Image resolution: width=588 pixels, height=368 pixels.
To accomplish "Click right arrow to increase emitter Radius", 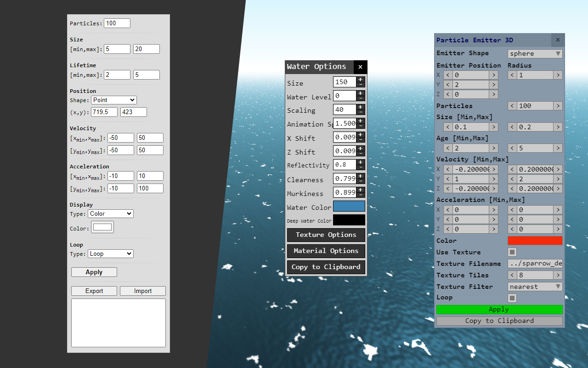I will tap(558, 75).
